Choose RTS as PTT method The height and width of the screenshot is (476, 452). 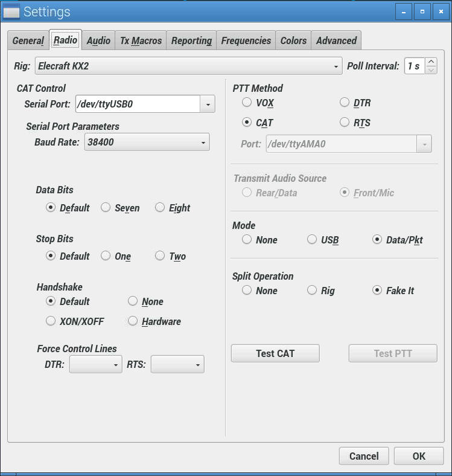pos(345,123)
